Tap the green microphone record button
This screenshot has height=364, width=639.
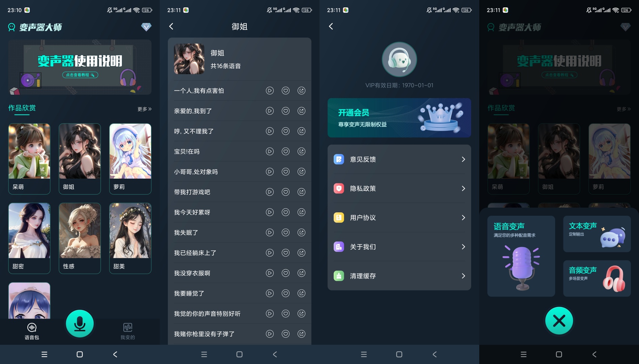coord(80,324)
